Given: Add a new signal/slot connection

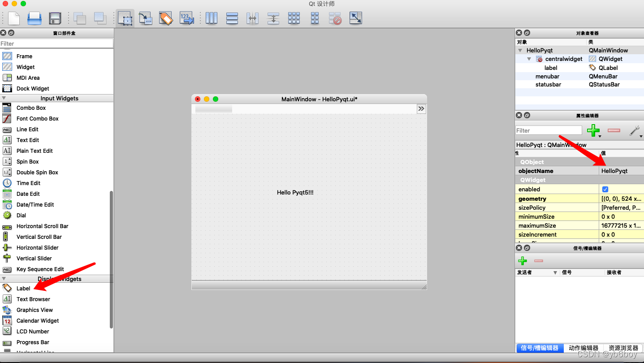Looking at the screenshot, I should click(x=523, y=261).
